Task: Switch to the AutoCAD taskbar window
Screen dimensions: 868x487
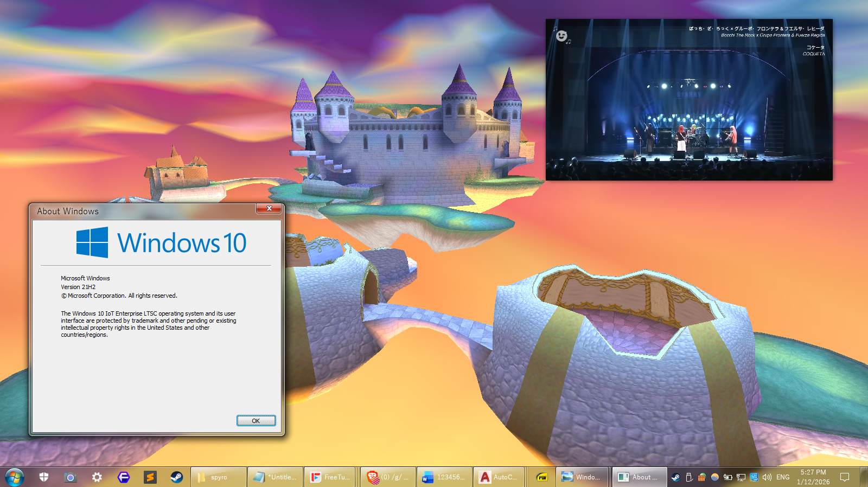Action: (x=499, y=477)
